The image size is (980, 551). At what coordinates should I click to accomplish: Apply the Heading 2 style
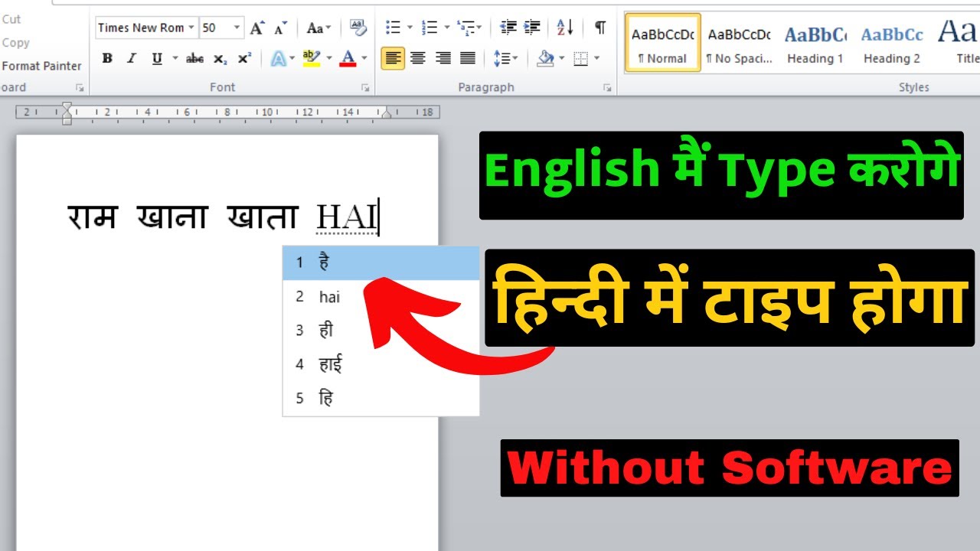892,43
